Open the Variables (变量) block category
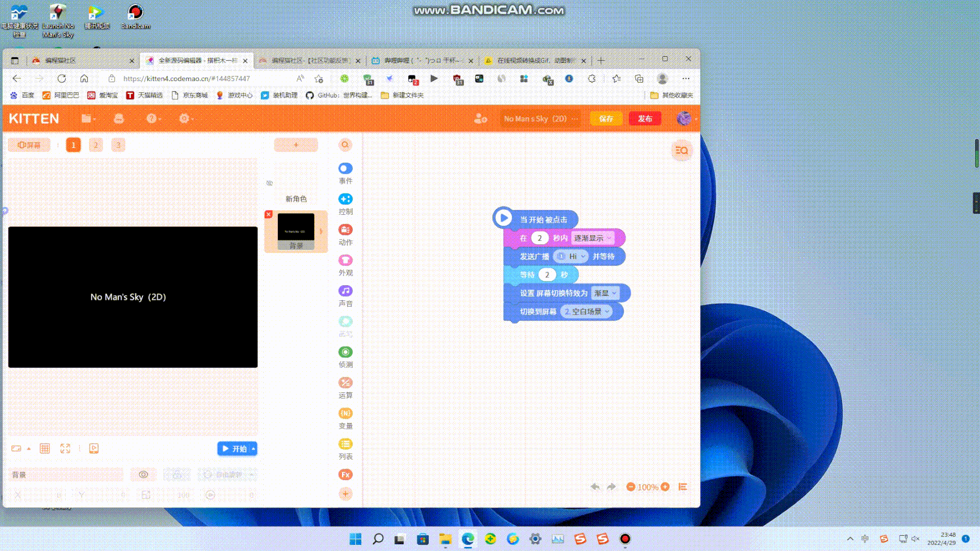This screenshot has height=551, width=980. pyautogui.click(x=345, y=418)
